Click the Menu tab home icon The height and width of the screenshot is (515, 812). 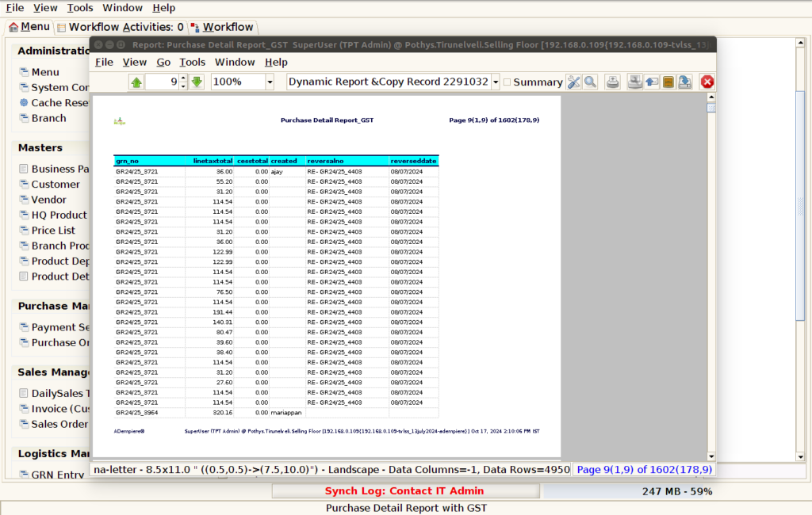pyautogui.click(x=13, y=27)
